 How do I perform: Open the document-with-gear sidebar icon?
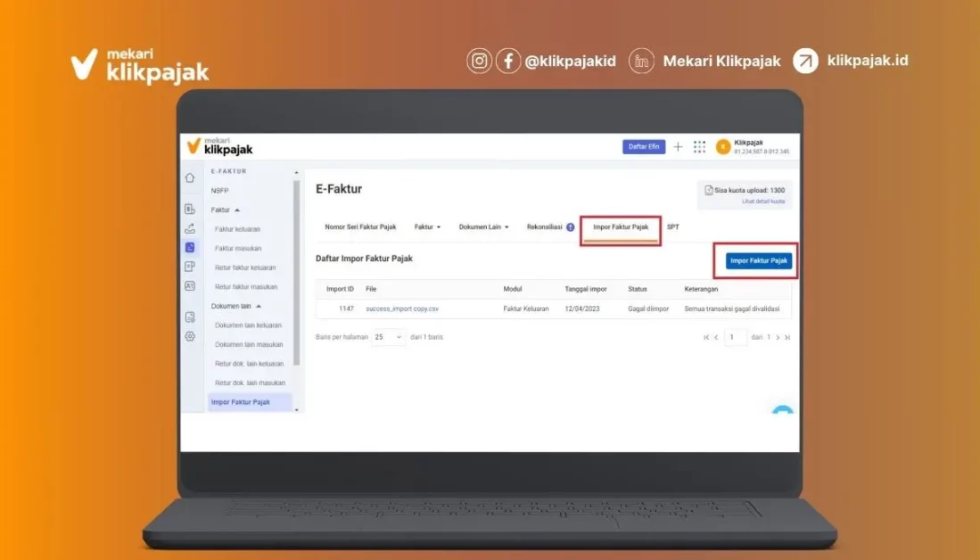(x=190, y=317)
